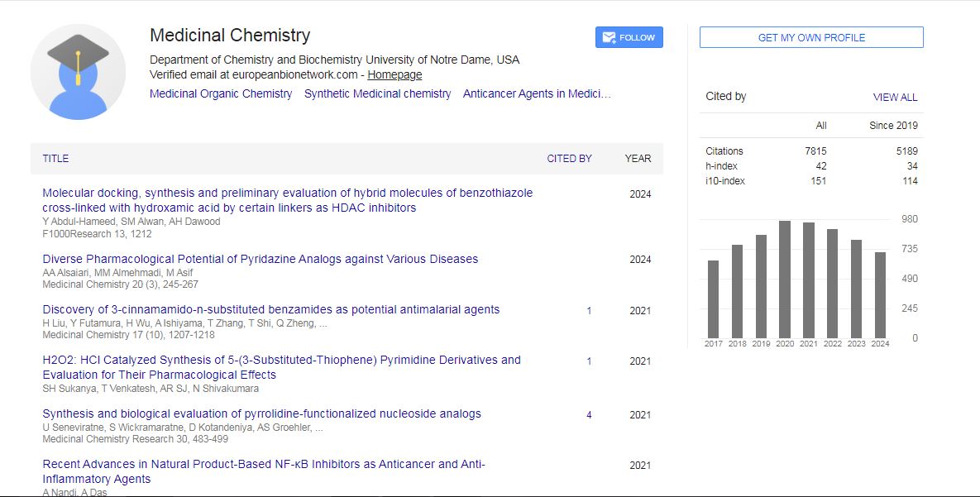Open Anticancer Agents in Medicinal topic tag
The image size is (980, 497).
[537, 93]
